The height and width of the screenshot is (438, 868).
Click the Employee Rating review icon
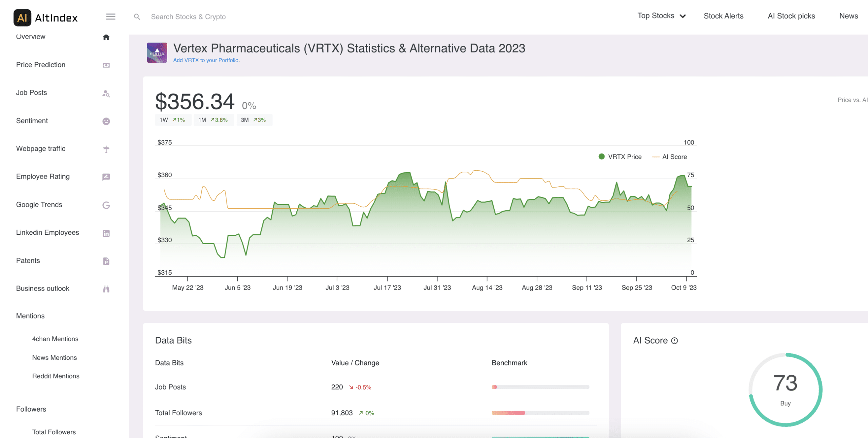[106, 177]
